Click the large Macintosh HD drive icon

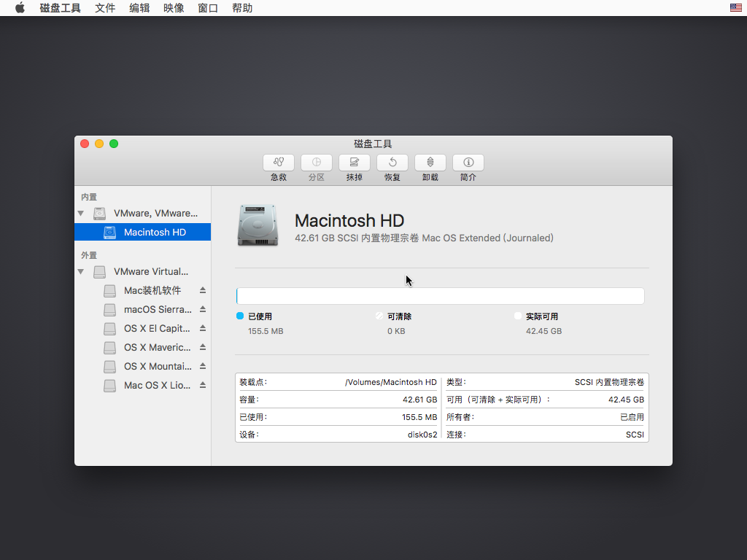tap(258, 225)
